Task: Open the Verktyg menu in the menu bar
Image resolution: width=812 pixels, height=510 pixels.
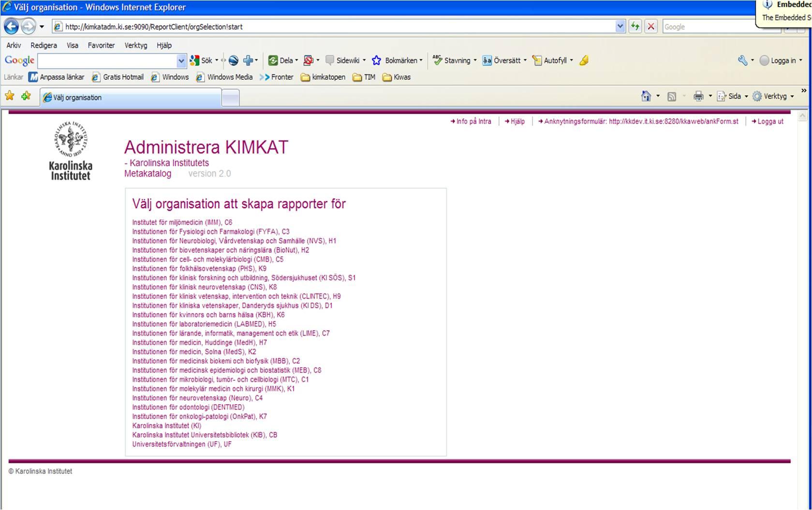Action: tap(136, 45)
